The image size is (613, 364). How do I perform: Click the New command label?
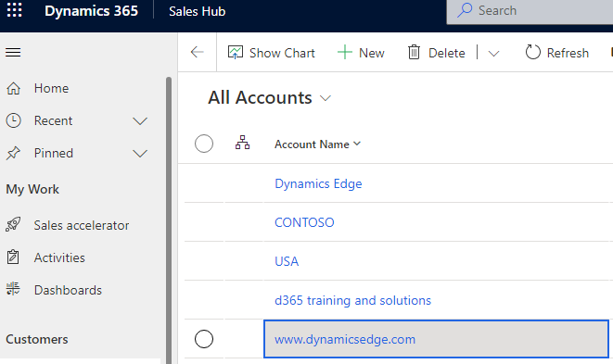[371, 53]
